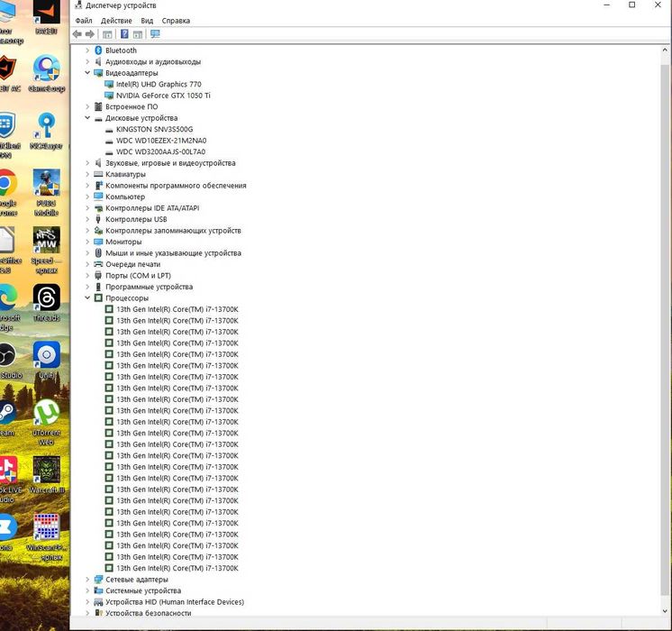Click the scrollbar up arrow
672x631 pixels.
point(665,50)
